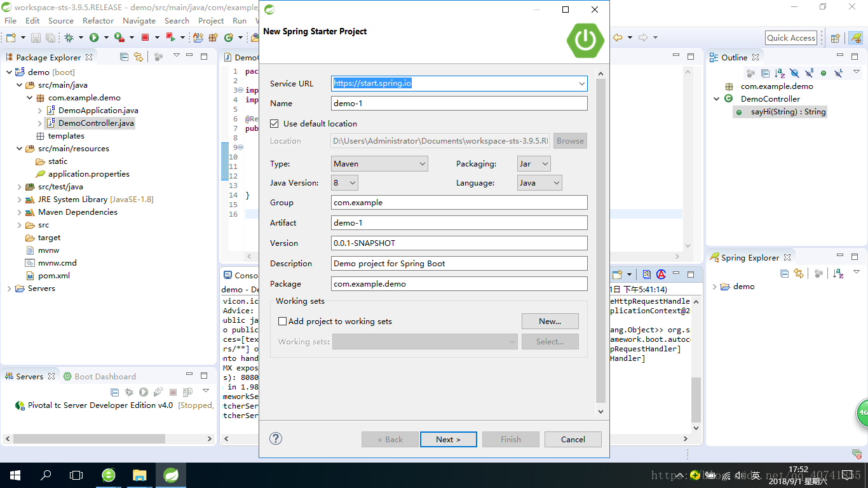Select application.properties in Package Explorer
The image size is (868, 488).
[x=89, y=174]
